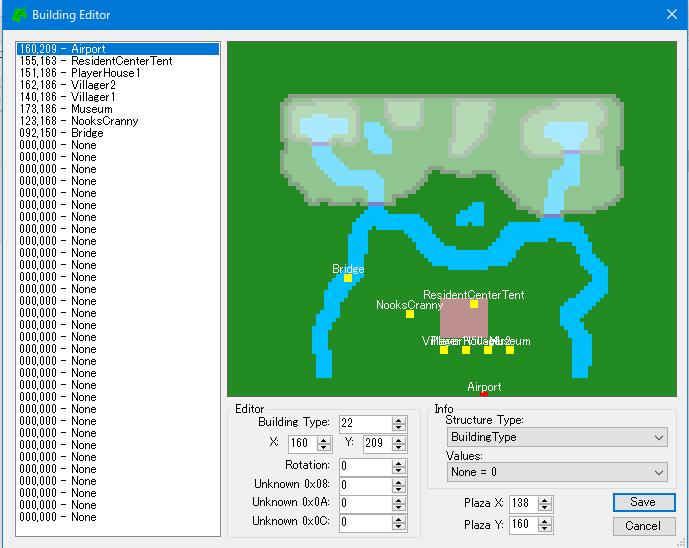This screenshot has height=548, width=689.
Task: Select the NooksCranny yellow map marker
Action: click(x=410, y=314)
